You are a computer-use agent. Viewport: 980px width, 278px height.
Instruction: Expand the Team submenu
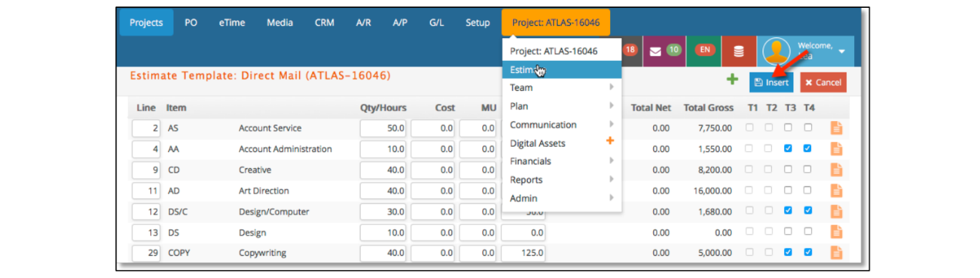click(x=562, y=87)
